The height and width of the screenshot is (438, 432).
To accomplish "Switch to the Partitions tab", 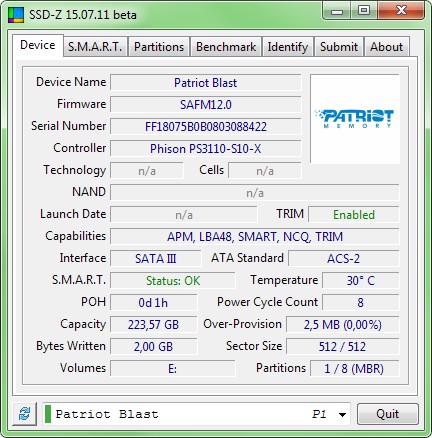I will [159, 47].
